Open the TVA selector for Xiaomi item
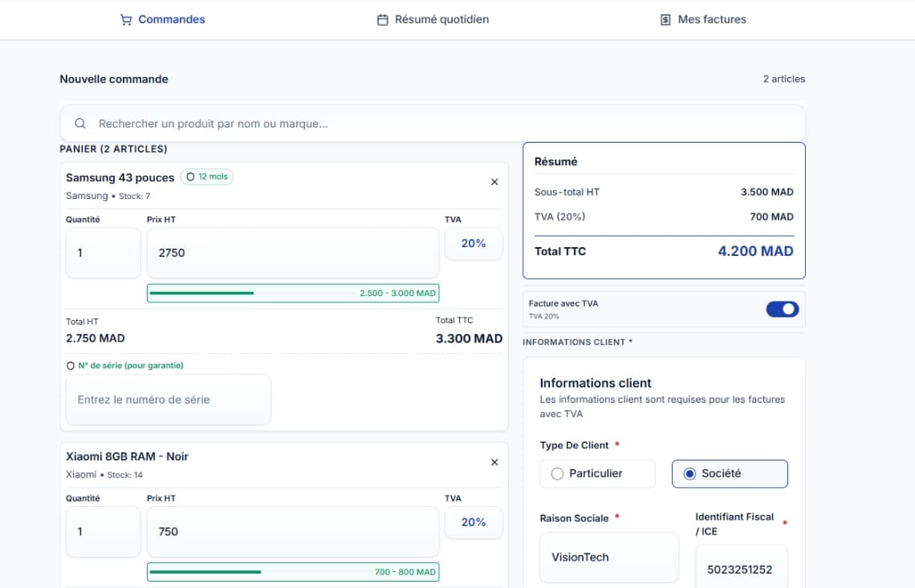915x588 pixels. pyautogui.click(x=474, y=522)
